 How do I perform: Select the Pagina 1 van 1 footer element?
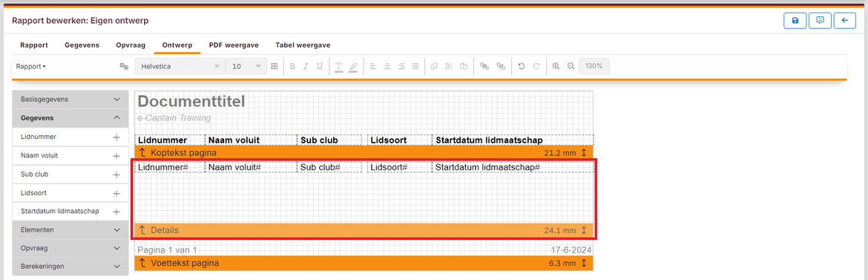pos(167,250)
